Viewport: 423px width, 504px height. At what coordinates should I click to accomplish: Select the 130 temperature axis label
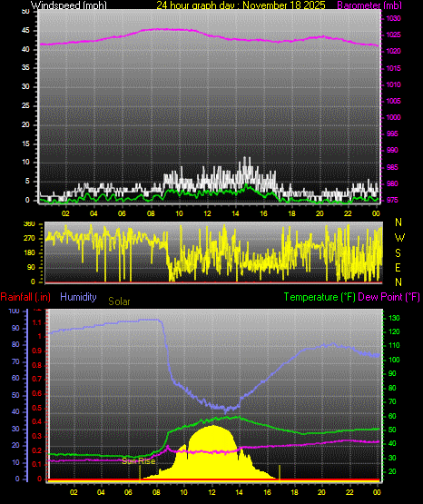click(x=394, y=318)
